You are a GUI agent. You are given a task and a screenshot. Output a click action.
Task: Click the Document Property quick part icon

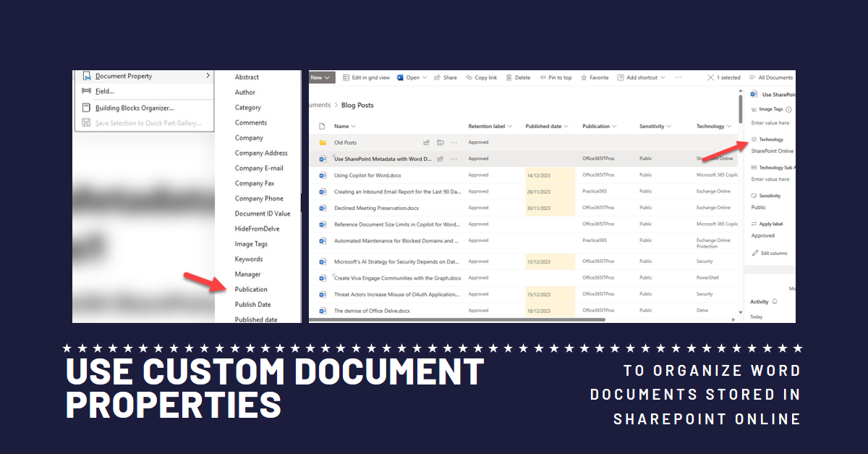pyautogui.click(x=87, y=76)
